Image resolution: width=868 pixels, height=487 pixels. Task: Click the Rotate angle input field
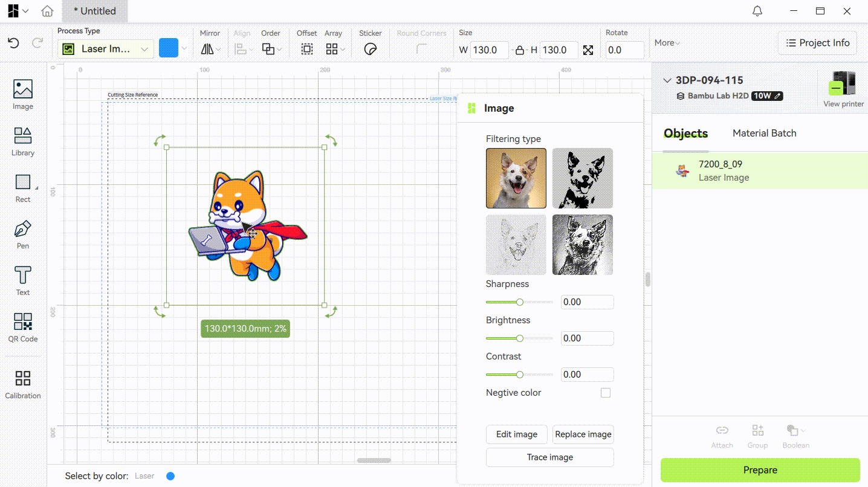(625, 50)
